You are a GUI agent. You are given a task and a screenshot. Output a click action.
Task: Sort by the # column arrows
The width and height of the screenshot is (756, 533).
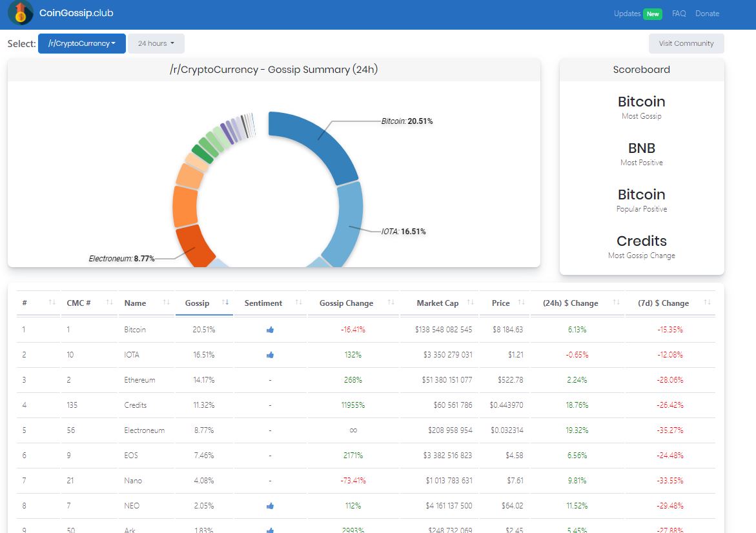[52, 302]
